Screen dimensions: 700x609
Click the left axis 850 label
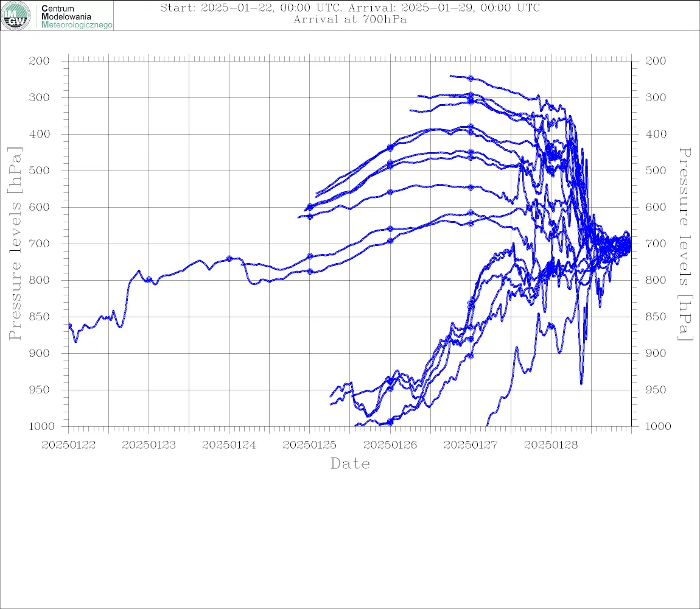tap(40, 317)
